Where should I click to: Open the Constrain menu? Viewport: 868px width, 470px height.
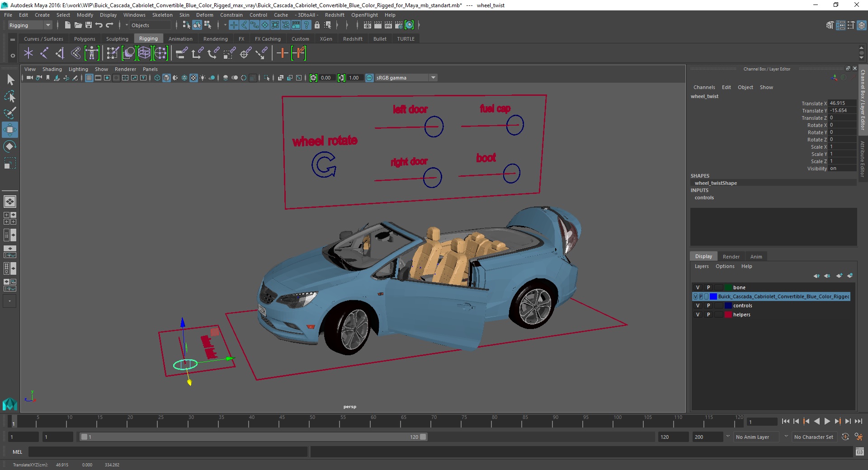(x=231, y=15)
